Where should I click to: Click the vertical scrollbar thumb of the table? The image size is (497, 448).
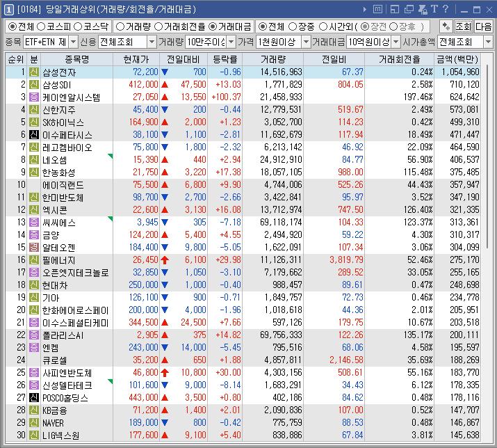pos(487,157)
